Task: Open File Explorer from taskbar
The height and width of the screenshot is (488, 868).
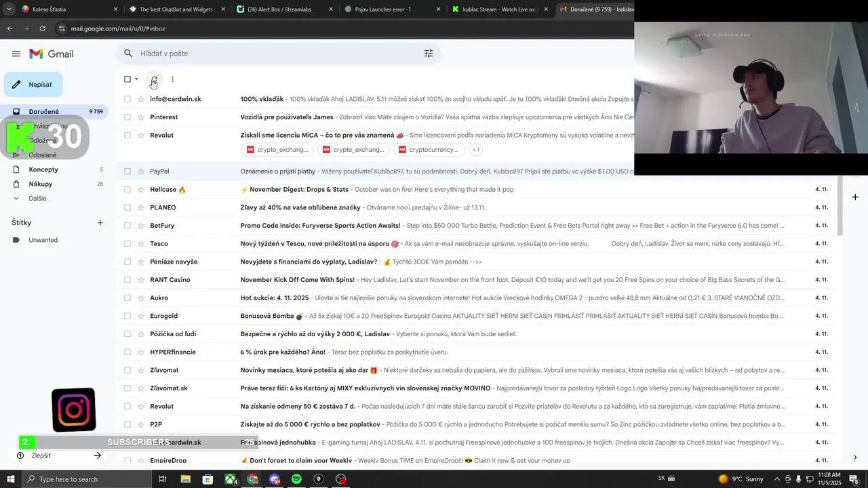Action: point(185,479)
